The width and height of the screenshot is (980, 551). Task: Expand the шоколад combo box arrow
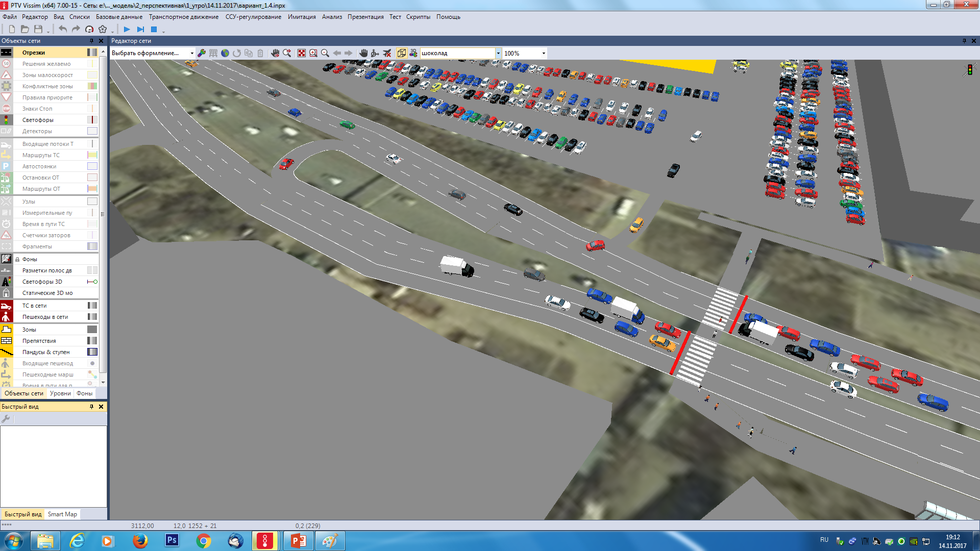(x=498, y=53)
